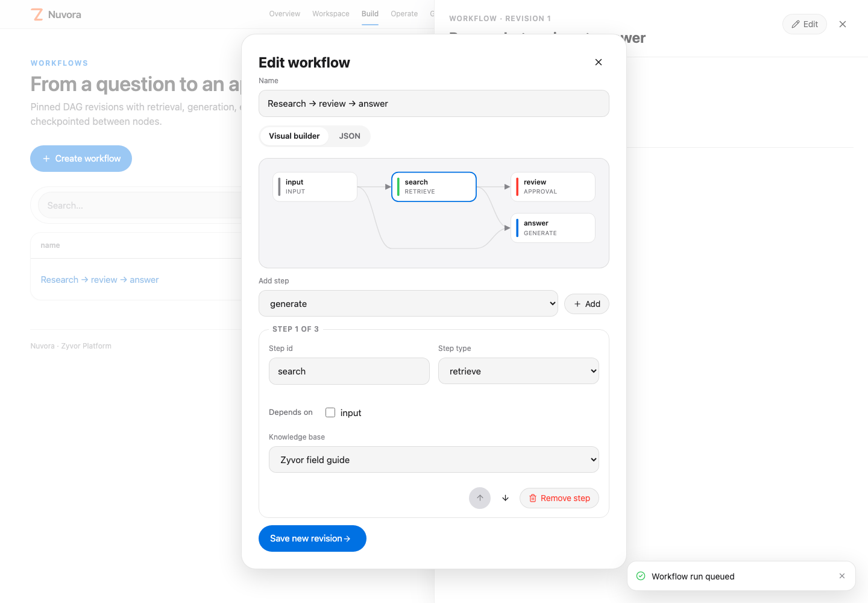Click the Remove step button
The height and width of the screenshot is (603, 868).
pos(559,498)
